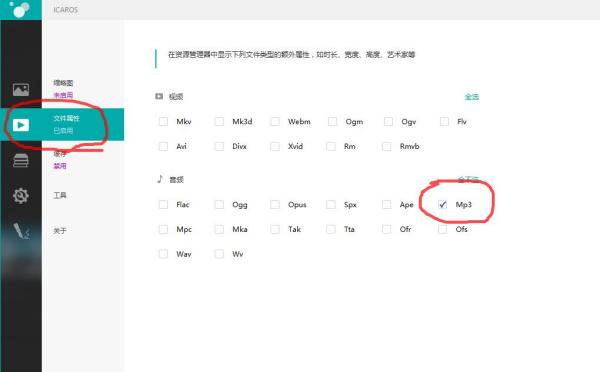
Task: Click the 全不选 link for audio types
Action: [x=468, y=179]
